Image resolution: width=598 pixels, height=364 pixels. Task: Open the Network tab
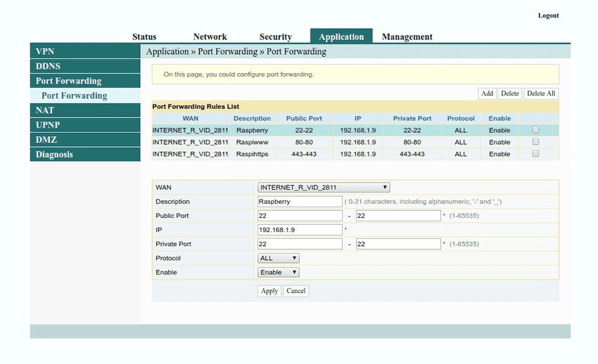(x=210, y=37)
